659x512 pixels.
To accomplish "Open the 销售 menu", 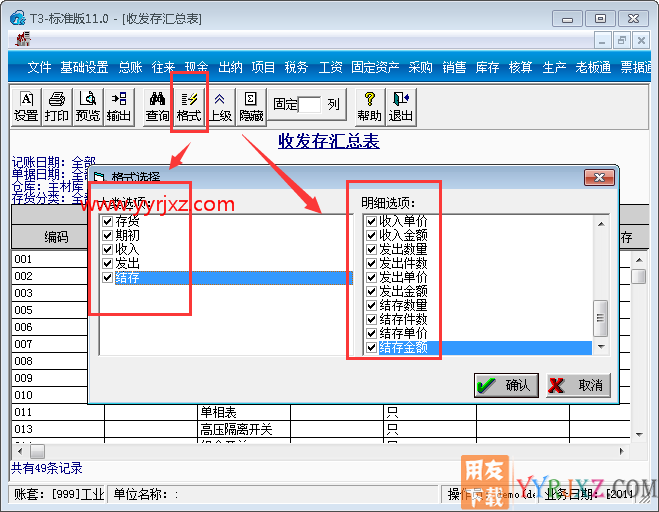I will [454, 67].
